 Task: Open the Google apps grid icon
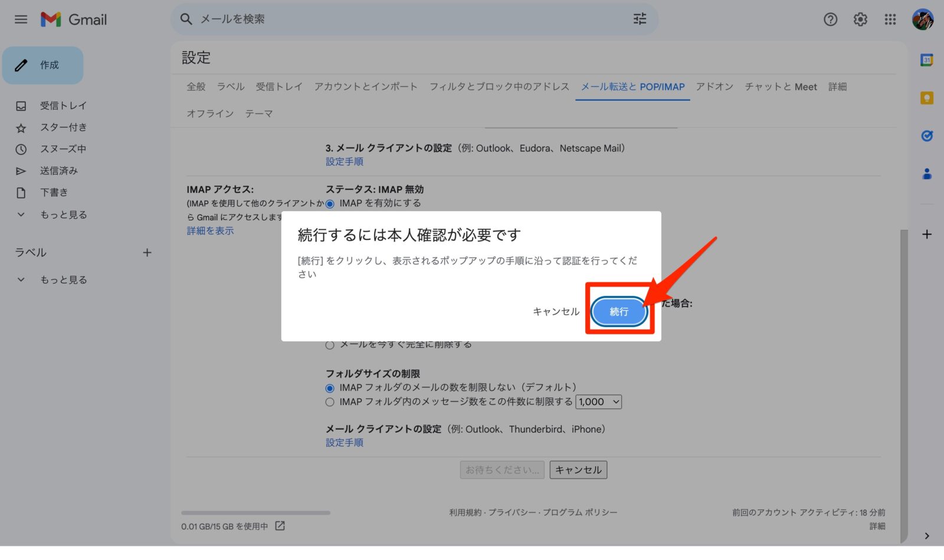890,19
